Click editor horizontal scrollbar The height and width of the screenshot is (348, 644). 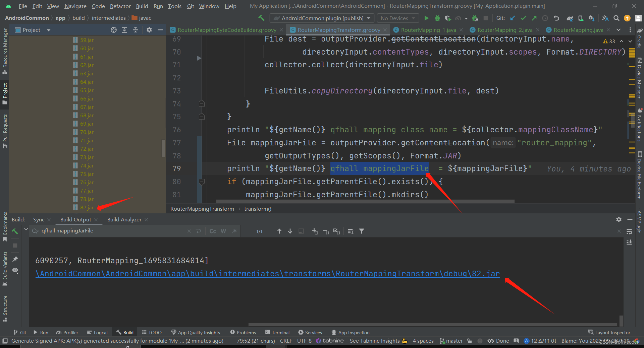click(x=365, y=201)
